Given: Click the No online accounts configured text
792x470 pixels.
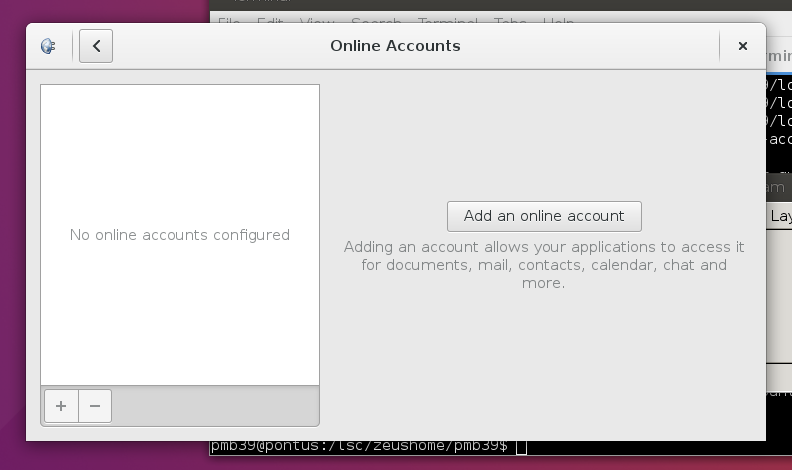Looking at the screenshot, I should (x=180, y=235).
